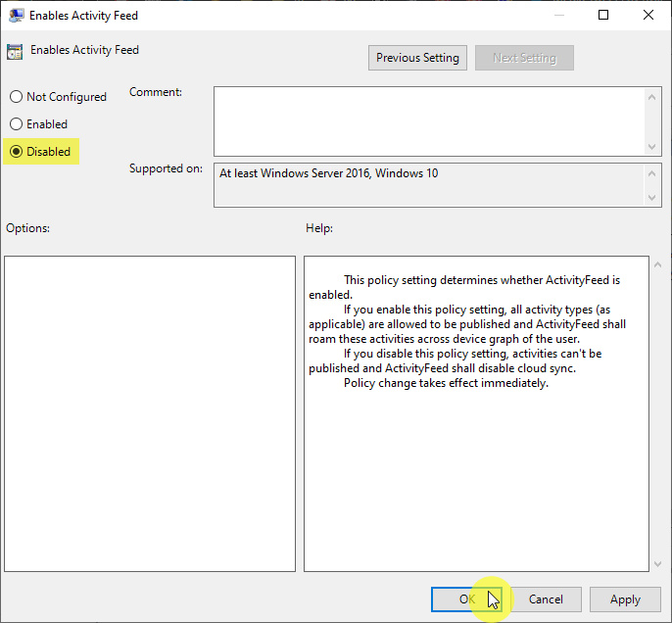Select the Not Configured radio button
This screenshot has height=623, width=672.
pyautogui.click(x=16, y=97)
